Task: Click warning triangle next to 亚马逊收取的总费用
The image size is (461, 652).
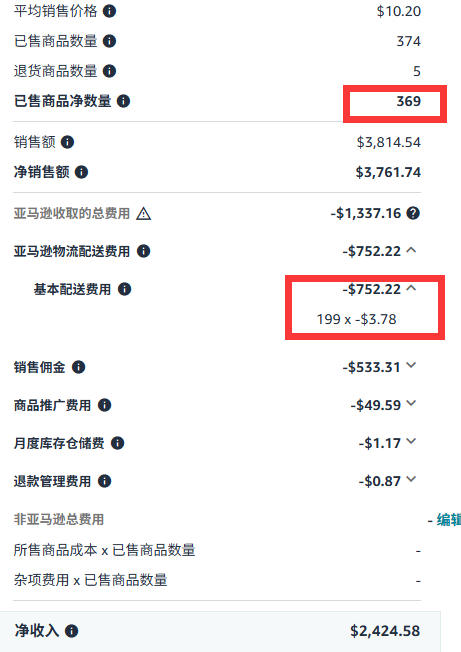Action: coord(144,214)
